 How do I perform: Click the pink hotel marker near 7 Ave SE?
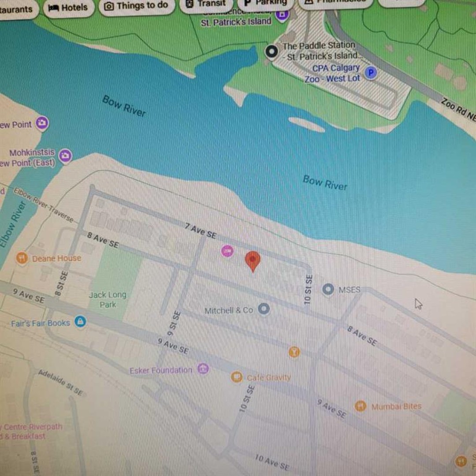tap(227, 251)
